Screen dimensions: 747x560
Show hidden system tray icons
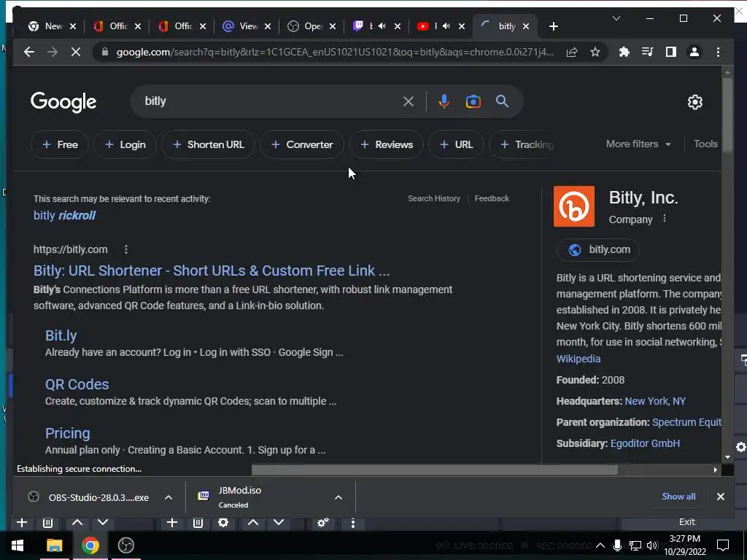(600, 545)
